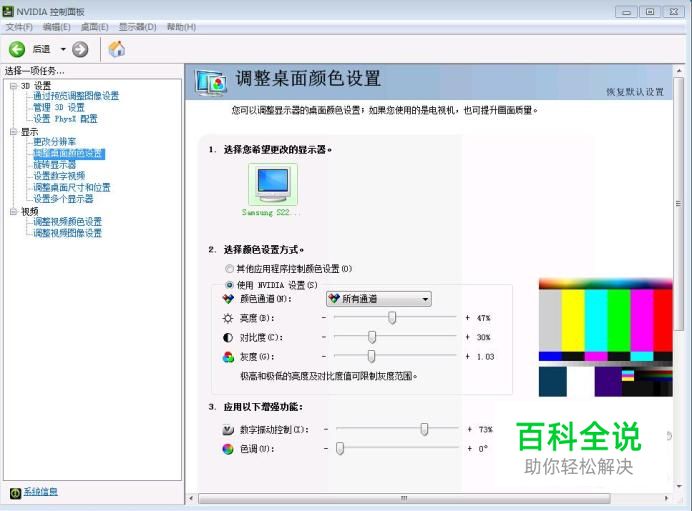Click the gamma minus button
Screen dimensions: 692x511
324,356
